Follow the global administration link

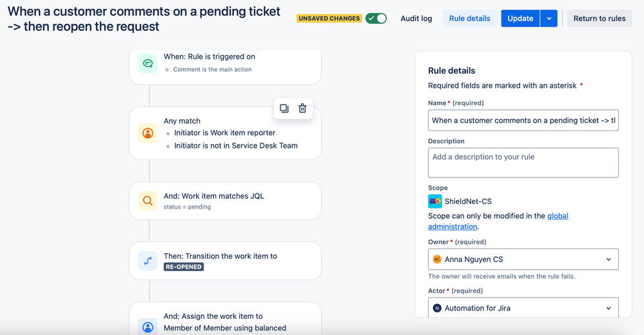[498, 221]
